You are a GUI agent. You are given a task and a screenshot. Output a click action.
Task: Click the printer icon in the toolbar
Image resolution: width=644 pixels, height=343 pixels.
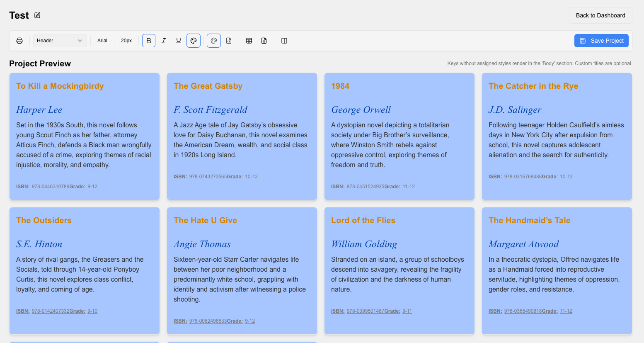(19, 40)
